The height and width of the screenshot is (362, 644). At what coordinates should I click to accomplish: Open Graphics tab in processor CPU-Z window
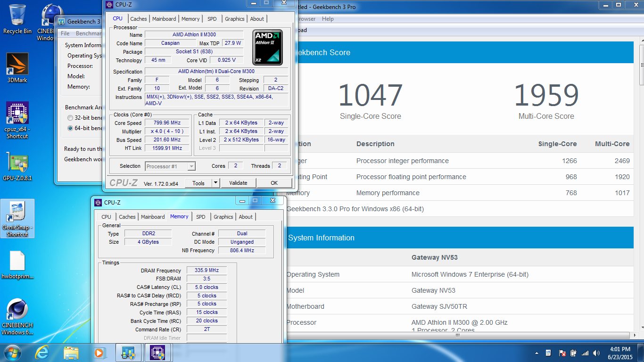click(x=234, y=19)
